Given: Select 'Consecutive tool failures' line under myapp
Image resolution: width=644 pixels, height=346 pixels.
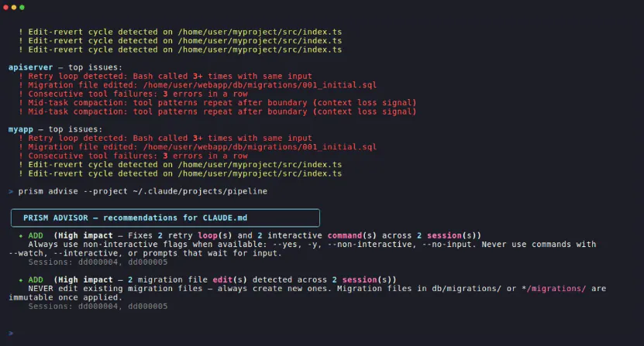Looking at the screenshot, I should 133,156.
